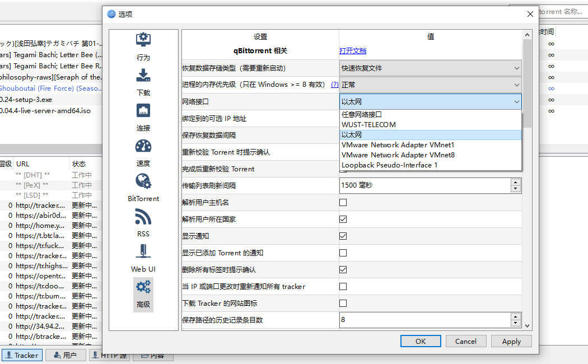Open the 速度 (Speed) settings page
This screenshot has height=364, width=588.
(143, 153)
